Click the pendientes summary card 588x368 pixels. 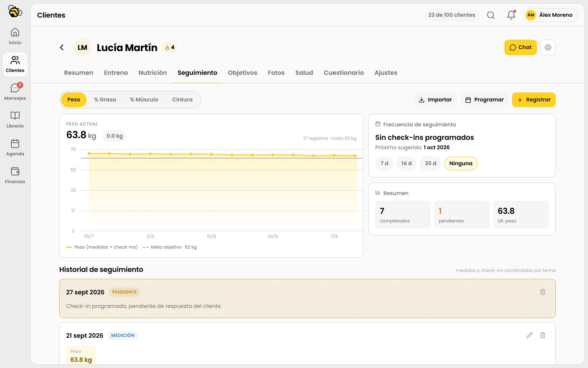(x=462, y=214)
